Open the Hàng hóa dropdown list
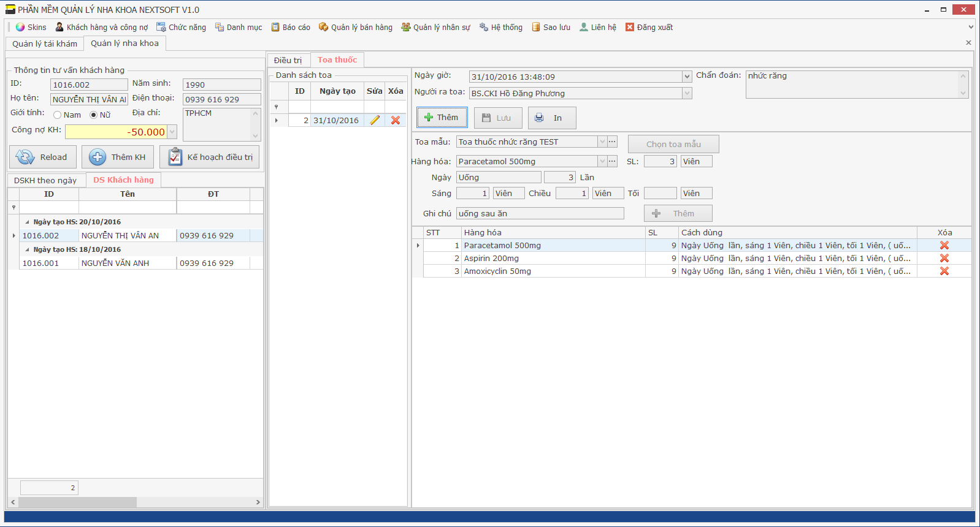Viewport: 980px width, 527px height. coord(602,162)
